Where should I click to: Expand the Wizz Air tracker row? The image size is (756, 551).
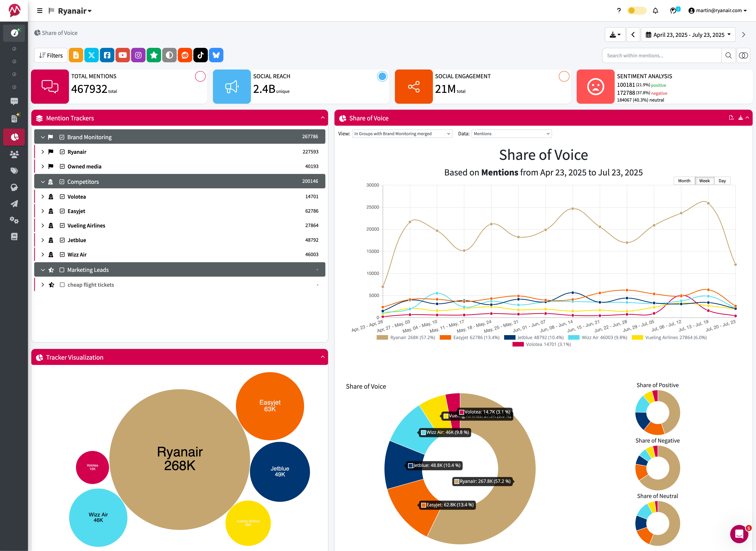tap(43, 254)
